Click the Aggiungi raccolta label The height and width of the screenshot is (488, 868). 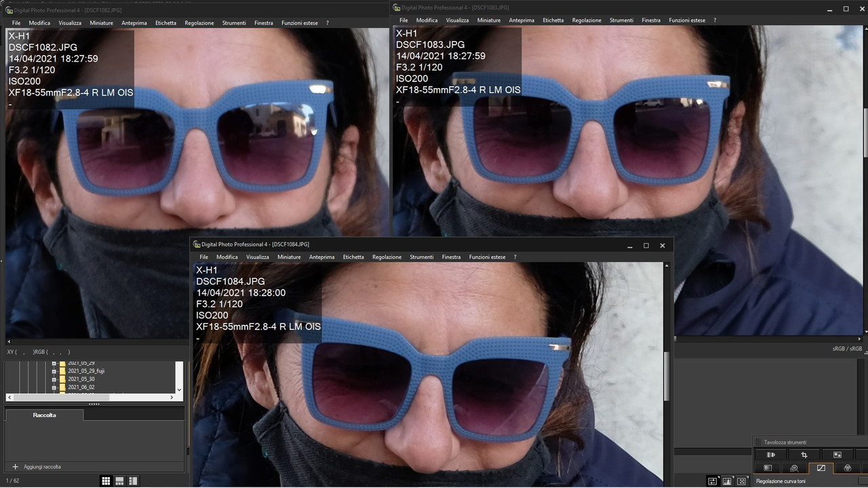tap(42, 467)
